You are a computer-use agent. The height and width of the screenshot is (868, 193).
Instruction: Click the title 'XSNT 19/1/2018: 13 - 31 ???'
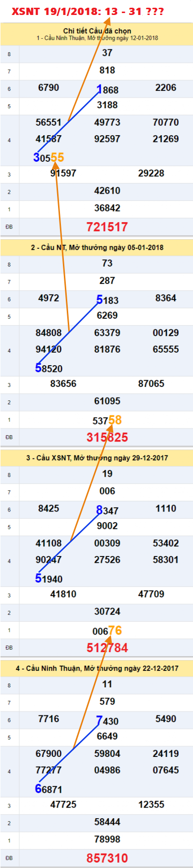pos(88,12)
